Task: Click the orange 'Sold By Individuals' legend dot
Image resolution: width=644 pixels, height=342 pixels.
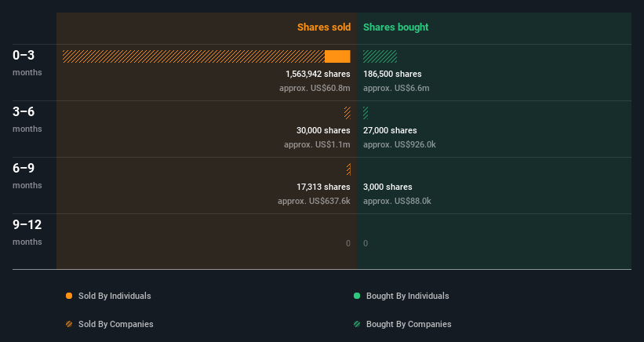Action: click(69, 296)
